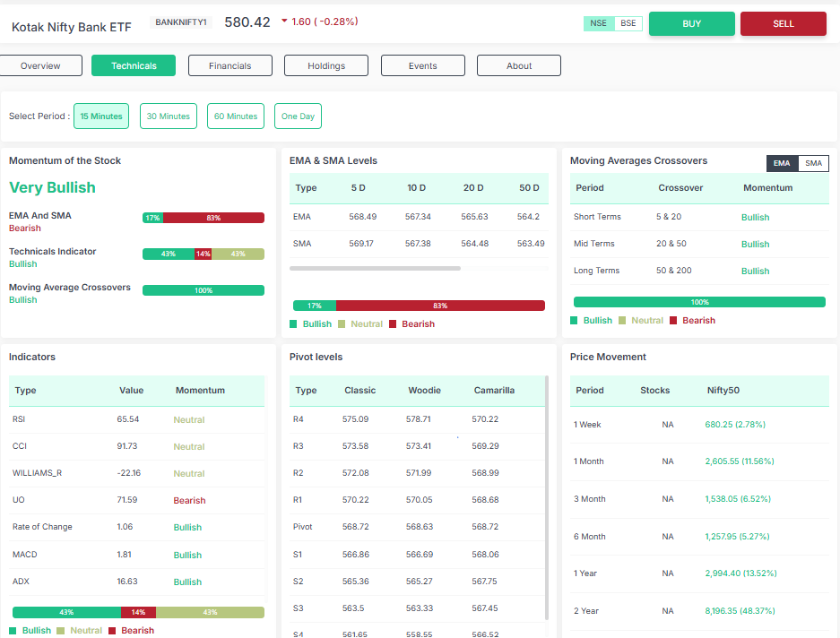Click the 3 Month Nifty50 value 1,538.05 (6.52%)

tap(738, 499)
